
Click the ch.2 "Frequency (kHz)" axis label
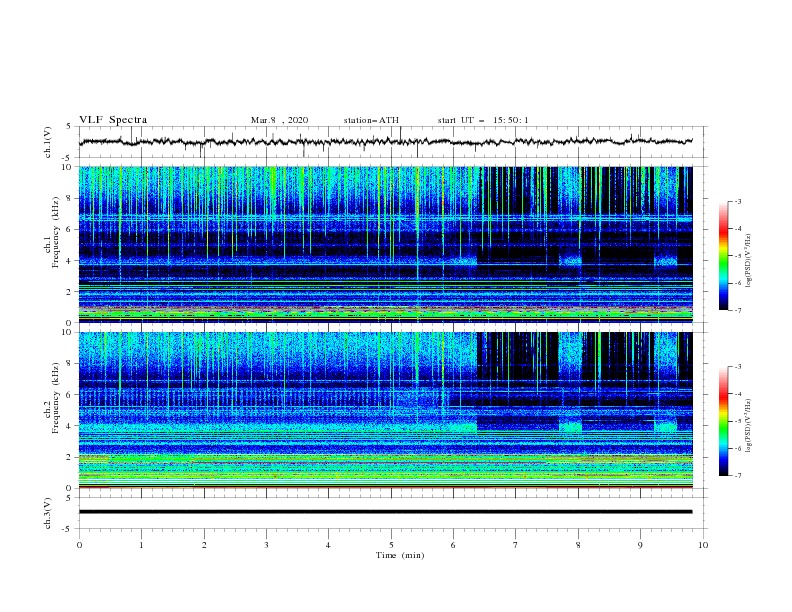pos(56,398)
